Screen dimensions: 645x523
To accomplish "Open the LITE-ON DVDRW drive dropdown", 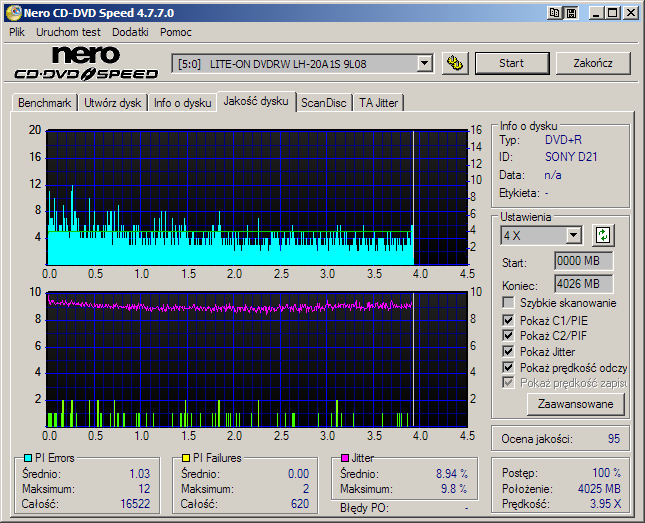I will click(x=424, y=64).
